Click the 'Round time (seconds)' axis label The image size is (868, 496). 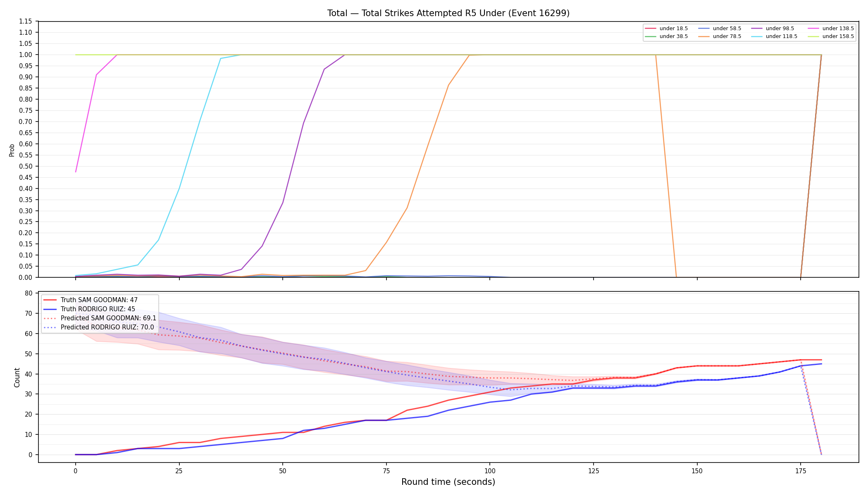[448, 482]
